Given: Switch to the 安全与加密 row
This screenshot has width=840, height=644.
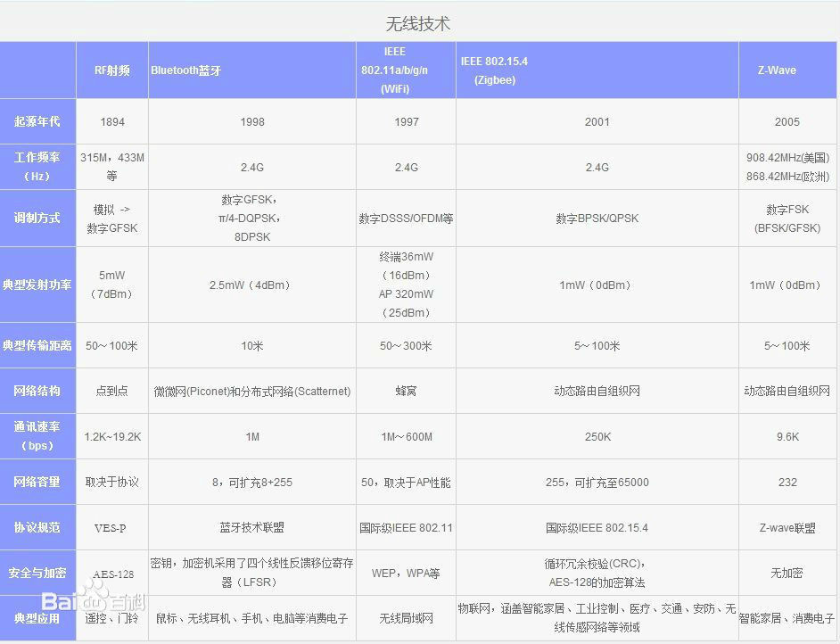Looking at the screenshot, I should coord(38,573).
